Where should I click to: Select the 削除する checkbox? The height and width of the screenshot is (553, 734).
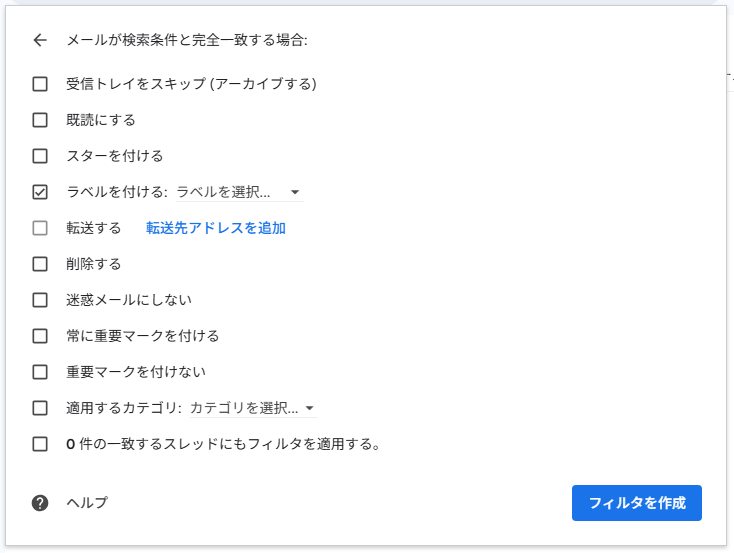click(40, 264)
